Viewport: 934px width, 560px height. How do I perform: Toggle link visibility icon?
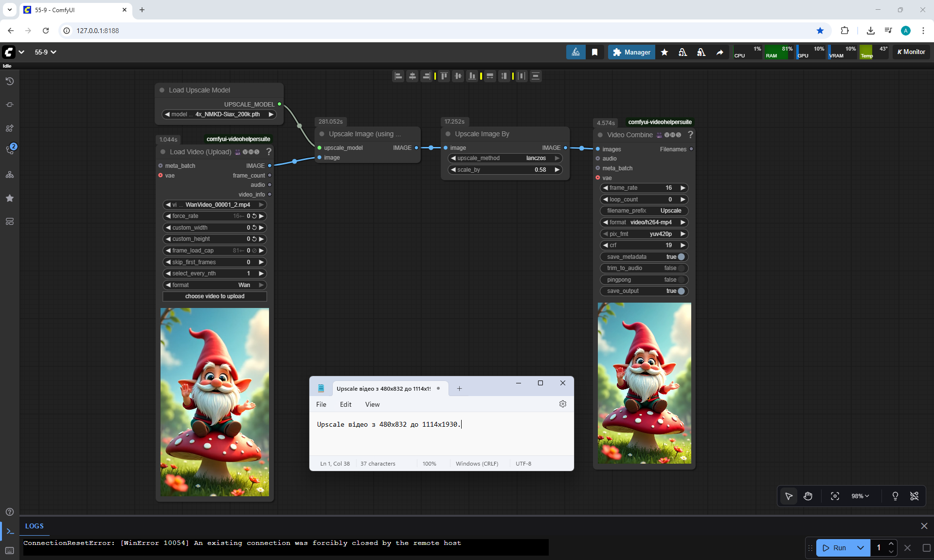pyautogui.click(x=914, y=496)
